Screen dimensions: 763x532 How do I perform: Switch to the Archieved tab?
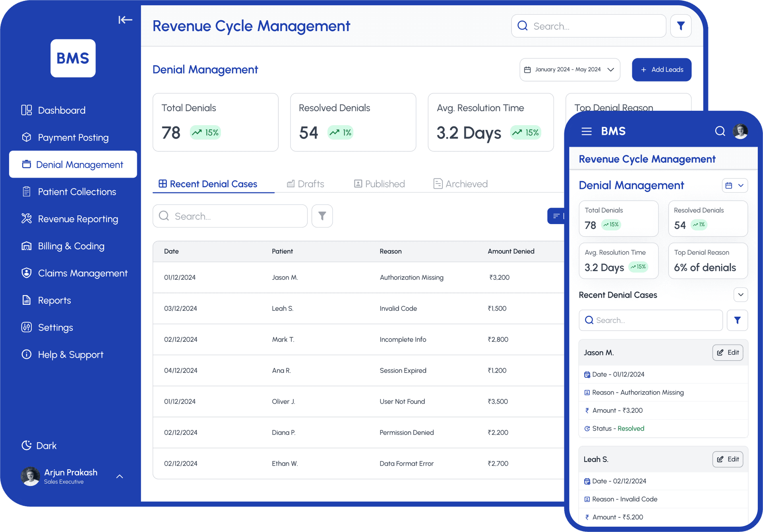[460, 184]
